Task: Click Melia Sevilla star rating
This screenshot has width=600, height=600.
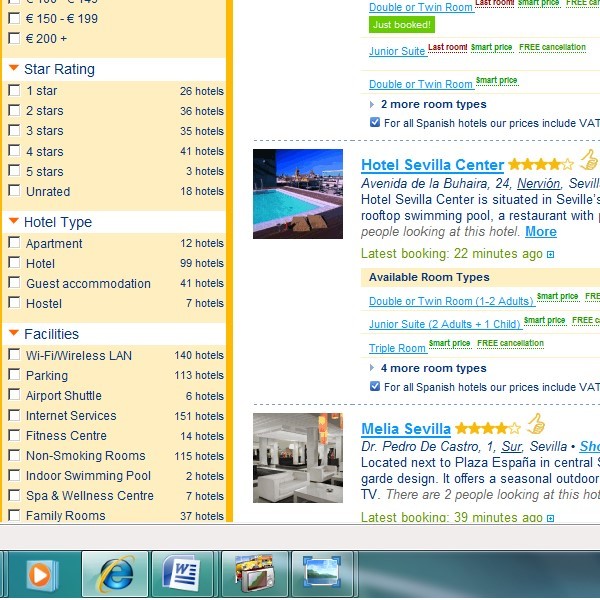Action: [488, 428]
